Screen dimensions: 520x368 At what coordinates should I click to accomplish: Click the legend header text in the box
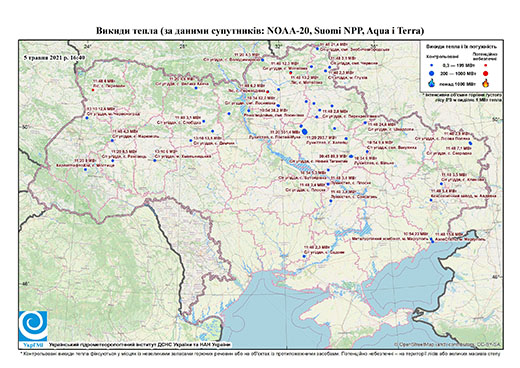461,47
